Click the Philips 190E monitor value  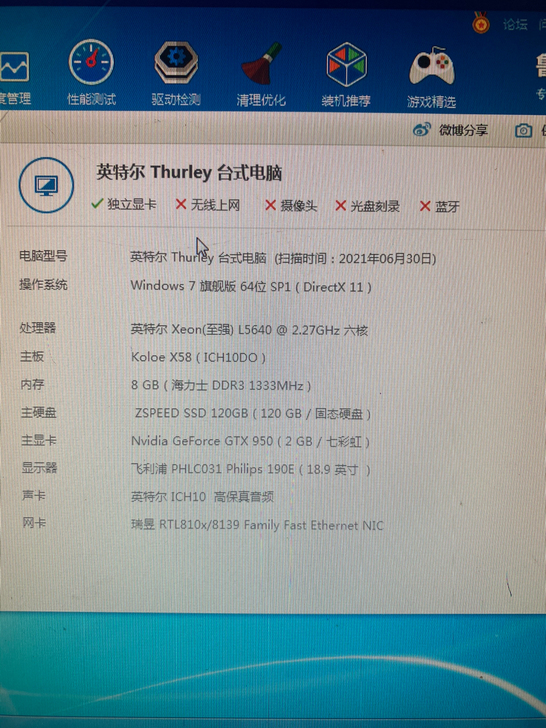point(251,469)
